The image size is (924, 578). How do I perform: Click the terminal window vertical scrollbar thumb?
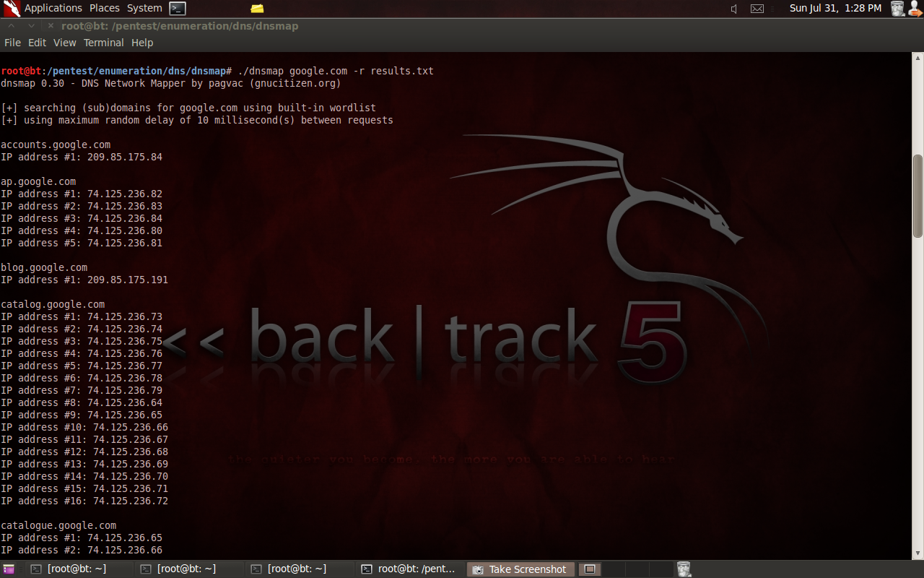(918, 196)
